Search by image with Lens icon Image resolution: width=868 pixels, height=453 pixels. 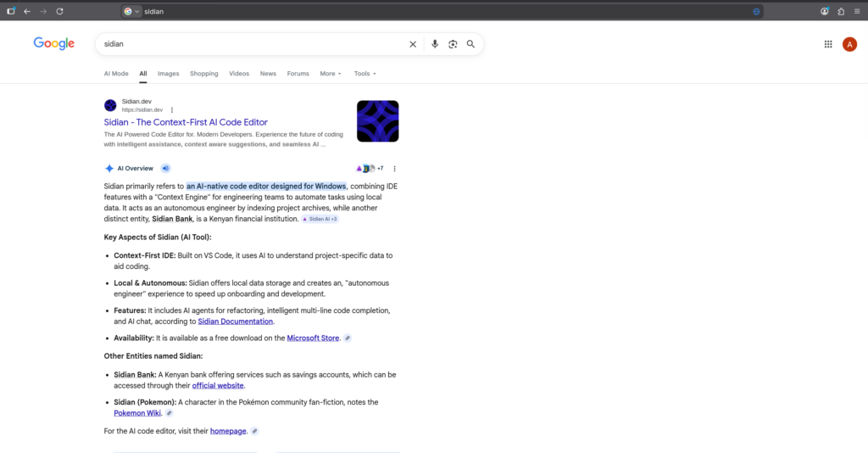(x=453, y=44)
